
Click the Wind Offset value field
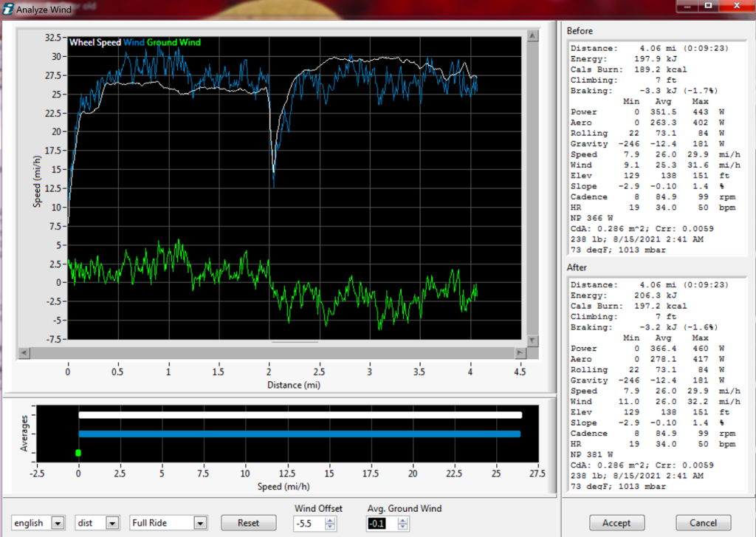tap(309, 524)
